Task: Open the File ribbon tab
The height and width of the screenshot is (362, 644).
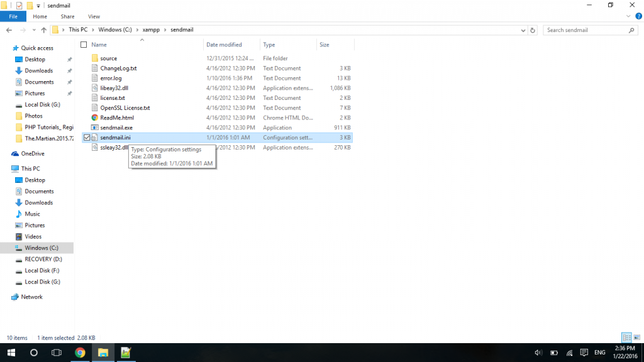Action: click(13, 16)
